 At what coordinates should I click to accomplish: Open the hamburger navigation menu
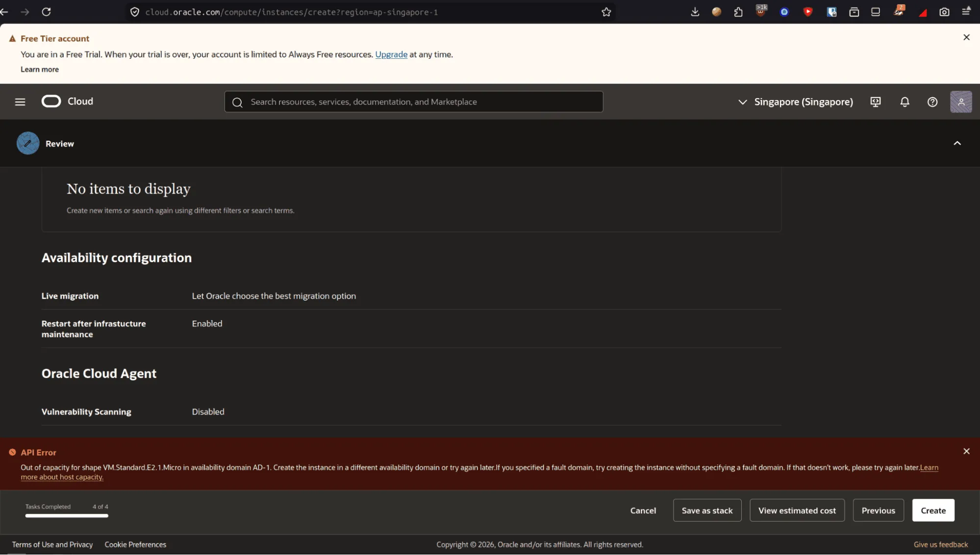click(x=20, y=102)
